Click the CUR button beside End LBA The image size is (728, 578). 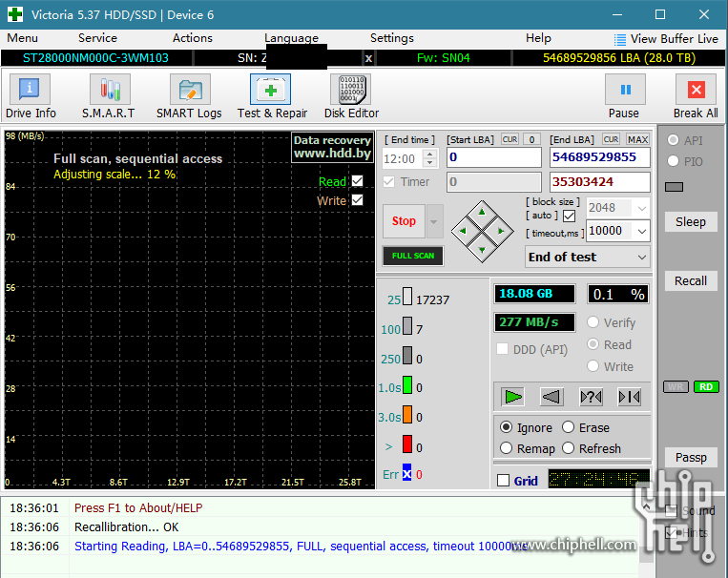[611, 139]
